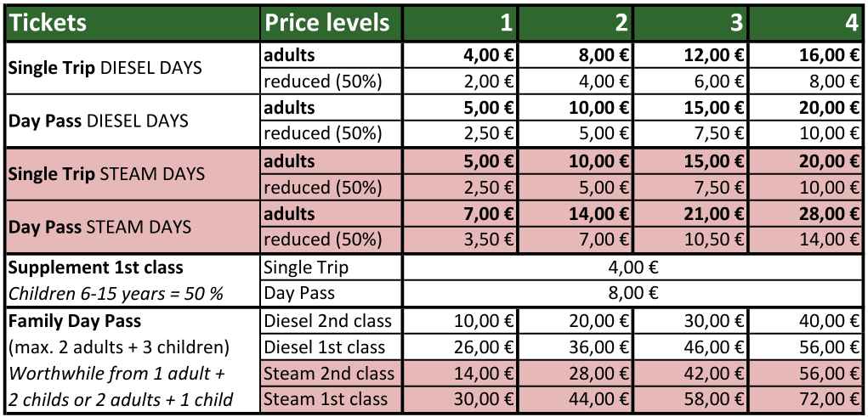Click the 12,00 € diesel single trip adult price
Image resolution: width=868 pixels, height=417 pixels.
[714, 56]
